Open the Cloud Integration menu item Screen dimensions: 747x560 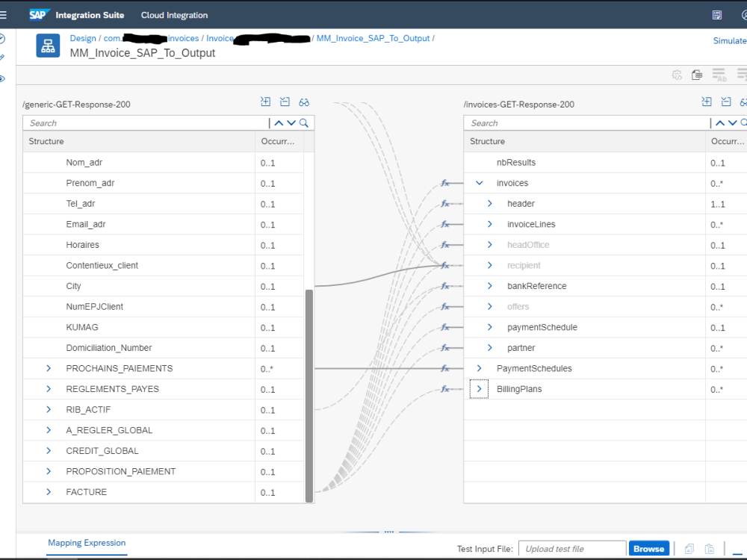(174, 14)
